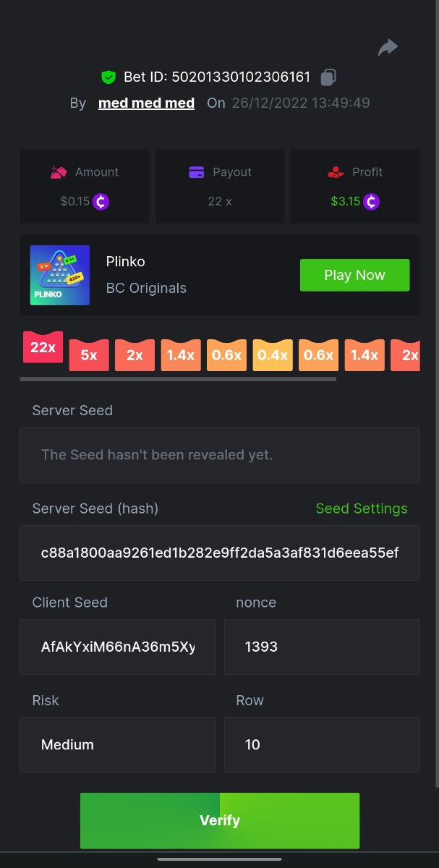Select the 5x multiplier tile
The width and height of the screenshot is (439, 868).
click(89, 355)
